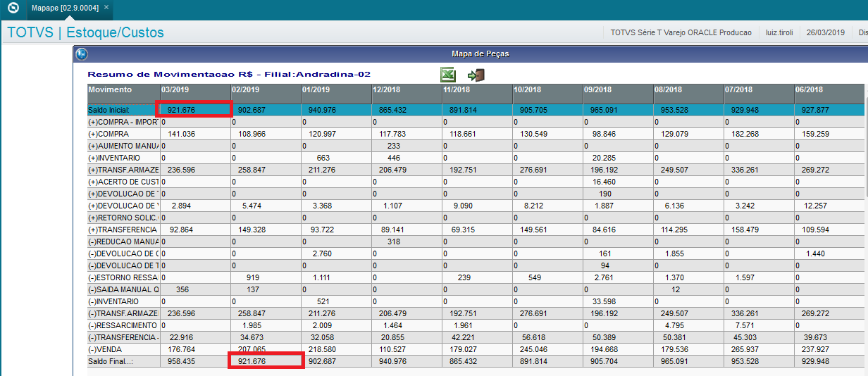Click the Mapa de Peças title bar
Image resolution: width=868 pixels, height=376 pixels.
(x=471, y=54)
